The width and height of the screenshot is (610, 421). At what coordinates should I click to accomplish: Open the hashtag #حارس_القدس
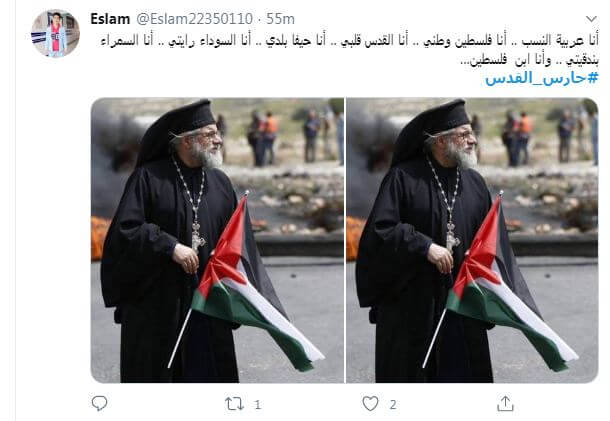coord(542,79)
